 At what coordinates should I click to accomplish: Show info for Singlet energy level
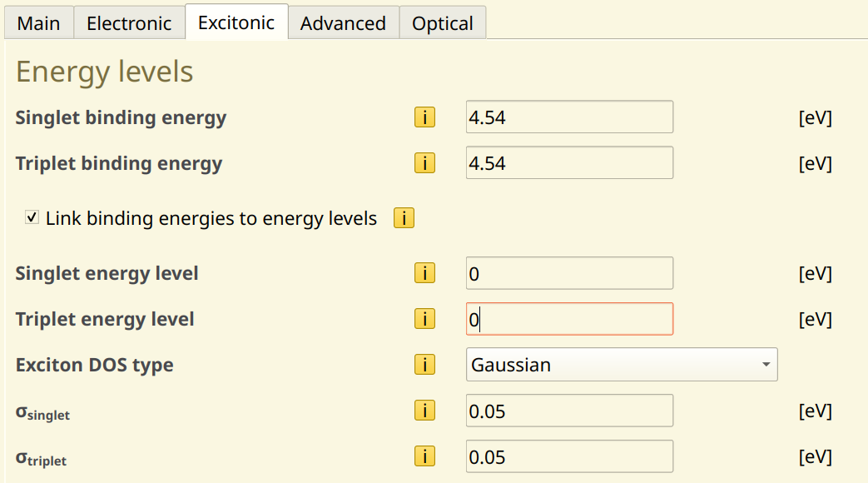(424, 273)
